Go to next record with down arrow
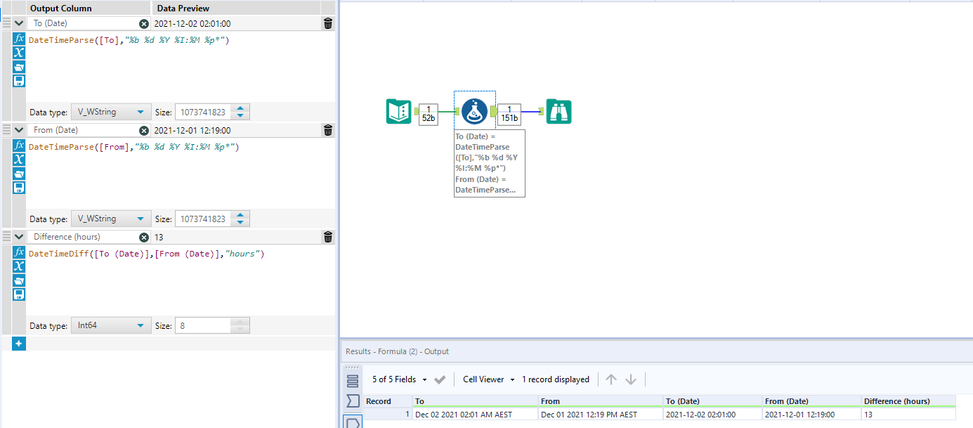 pyautogui.click(x=630, y=379)
